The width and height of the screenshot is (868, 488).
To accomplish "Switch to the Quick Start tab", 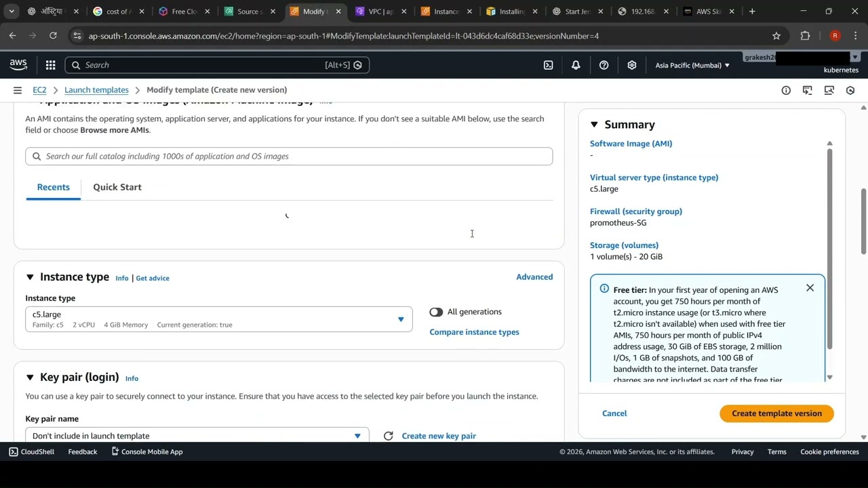I will click(117, 187).
